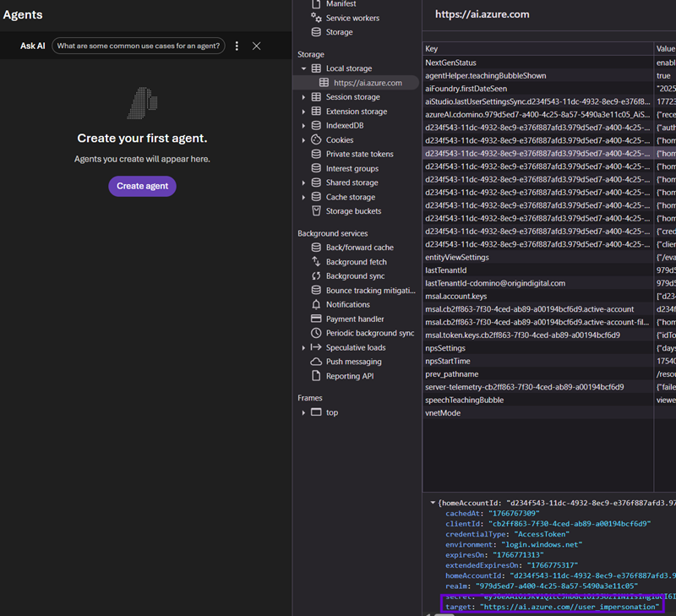Viewport: 676px width, 616px height.
Task: Click the top frame icon
Action: tap(316, 412)
